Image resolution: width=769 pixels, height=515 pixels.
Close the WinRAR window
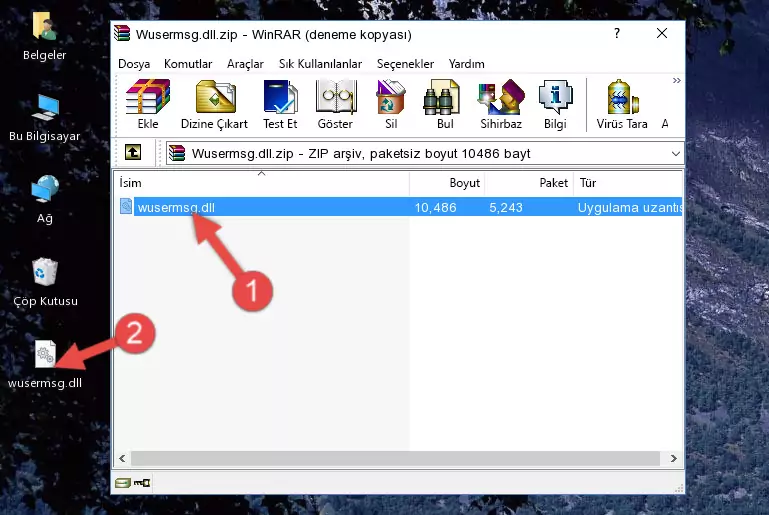point(662,33)
